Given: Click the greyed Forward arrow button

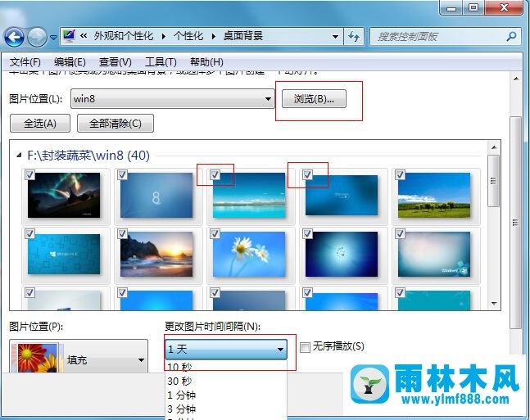Looking at the screenshot, I should pyautogui.click(x=37, y=37).
